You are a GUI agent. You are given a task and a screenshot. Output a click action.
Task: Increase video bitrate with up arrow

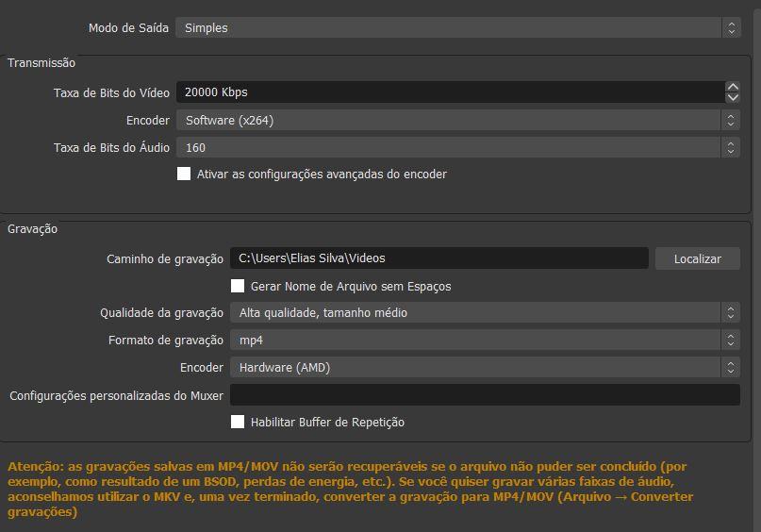pyautogui.click(x=733, y=87)
